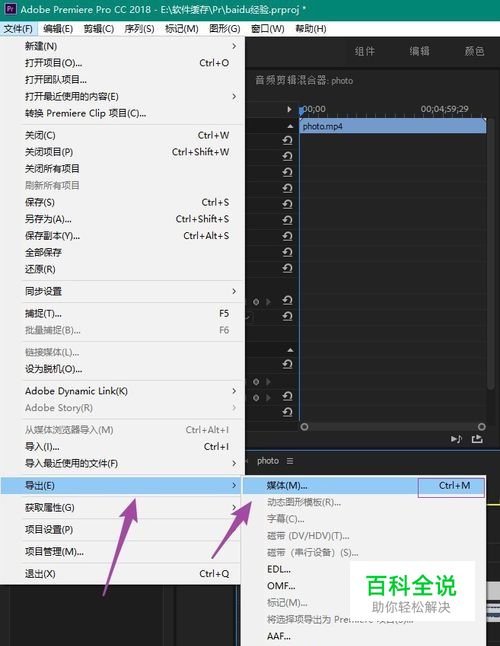
Task: Expand the 导出(E) submenu
Action: point(121,485)
